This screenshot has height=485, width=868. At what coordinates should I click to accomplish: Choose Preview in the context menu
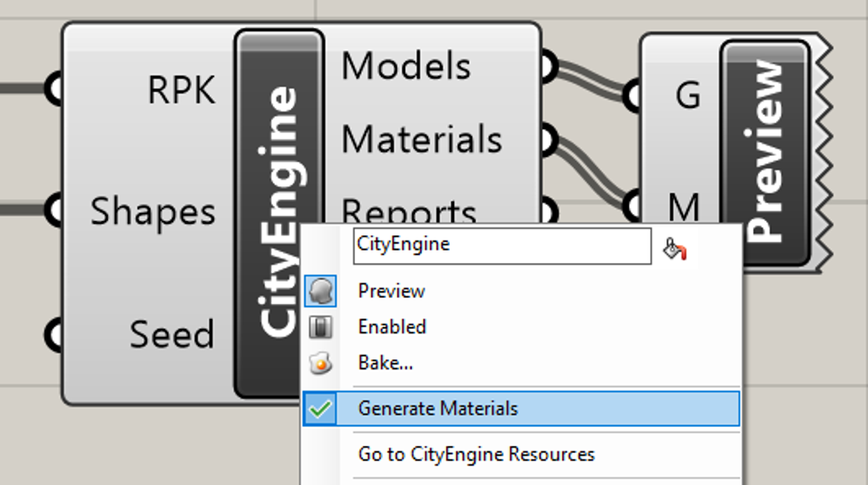392,291
